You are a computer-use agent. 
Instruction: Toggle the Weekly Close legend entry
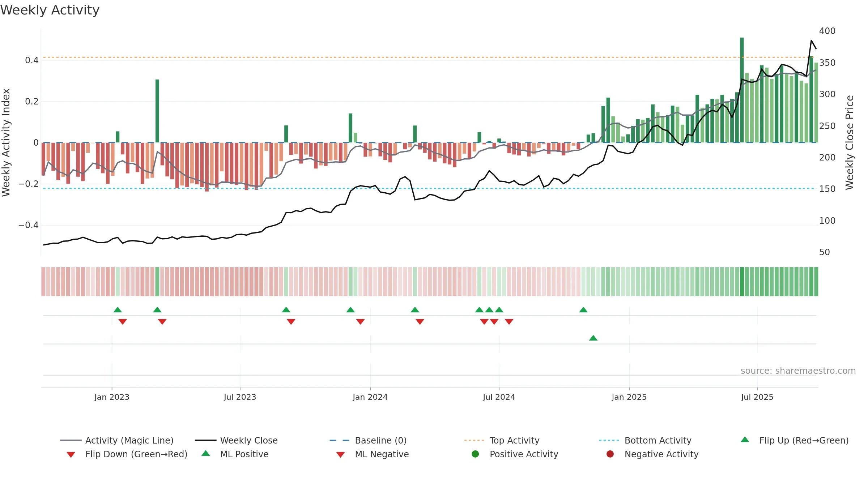click(x=236, y=440)
